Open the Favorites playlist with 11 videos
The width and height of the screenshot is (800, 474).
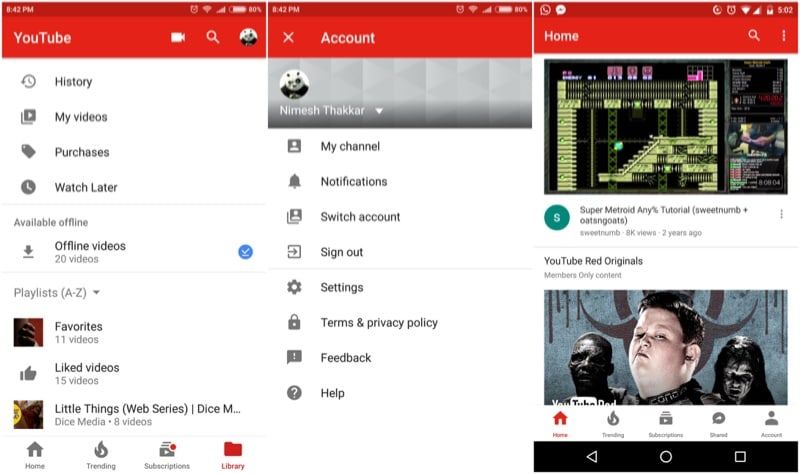click(x=78, y=332)
